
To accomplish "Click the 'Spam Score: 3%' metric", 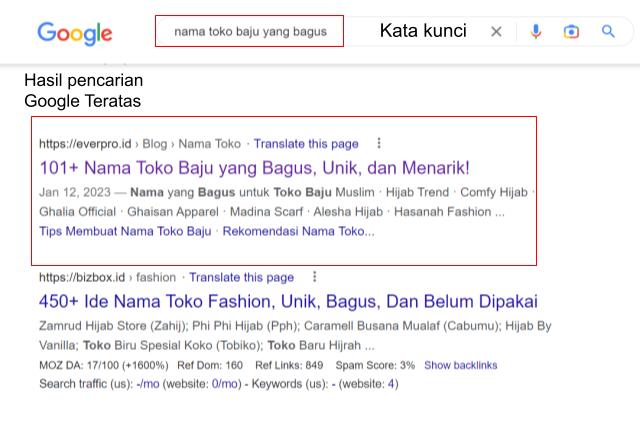I will [375, 365].
